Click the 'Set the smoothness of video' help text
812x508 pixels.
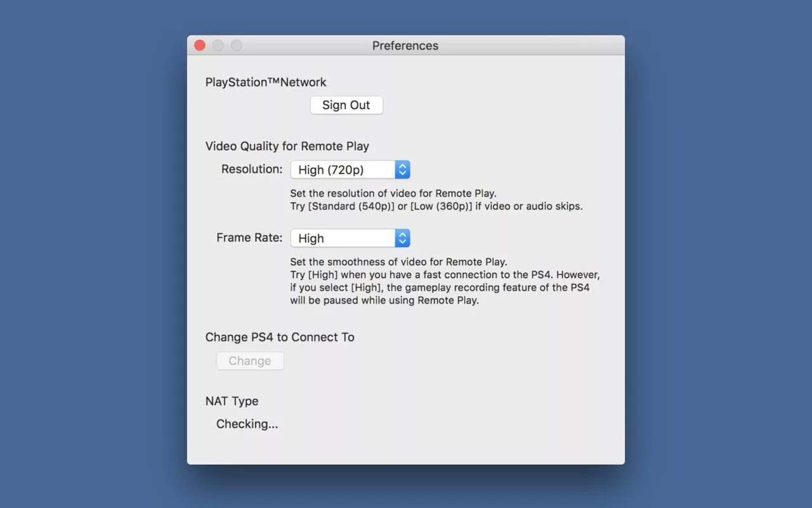[398, 262]
